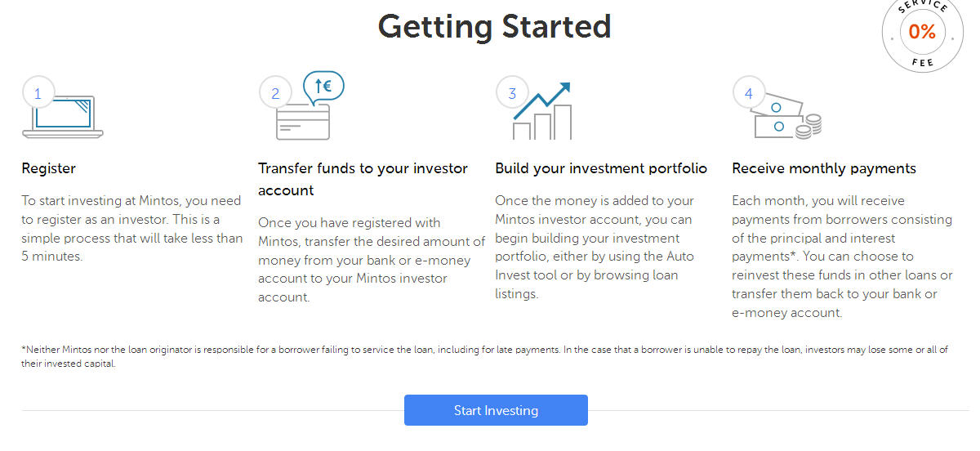Image resolution: width=980 pixels, height=451 pixels.
Task: Click the step 4 number circle
Action: tap(749, 93)
